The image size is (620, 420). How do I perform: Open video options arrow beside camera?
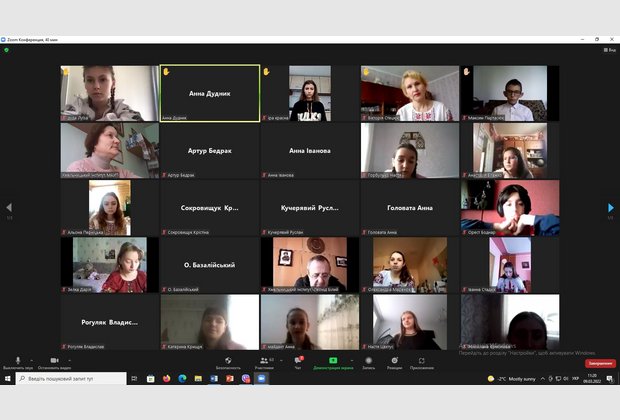70,360
